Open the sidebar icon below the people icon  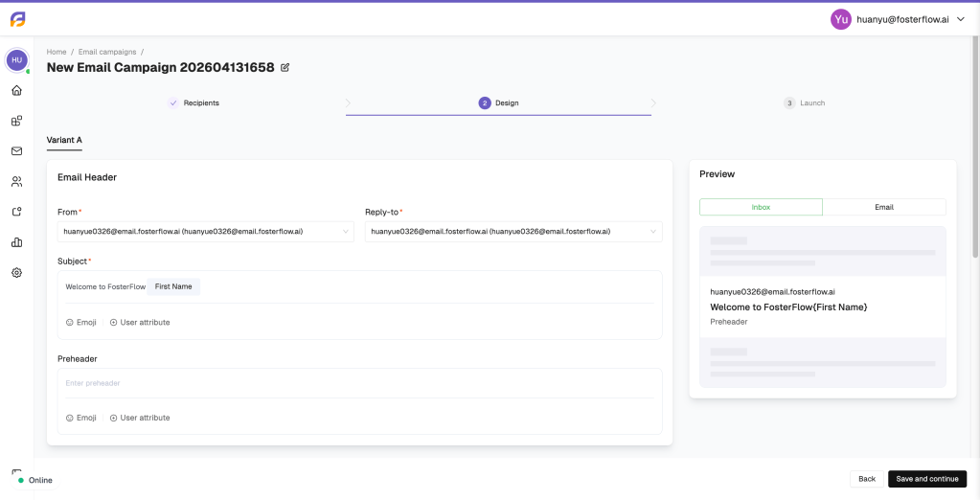[x=17, y=212]
